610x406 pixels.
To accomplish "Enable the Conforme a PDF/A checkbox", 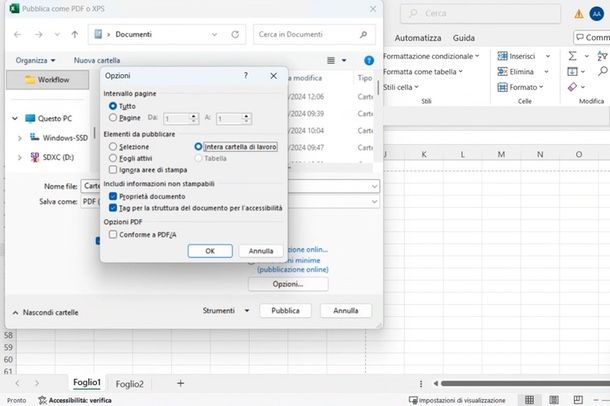I will 113,234.
